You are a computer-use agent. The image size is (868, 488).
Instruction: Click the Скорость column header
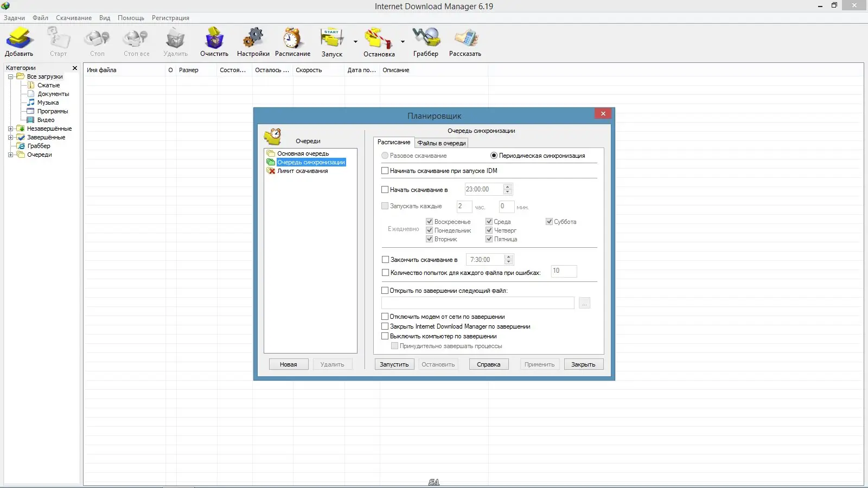pyautogui.click(x=318, y=70)
